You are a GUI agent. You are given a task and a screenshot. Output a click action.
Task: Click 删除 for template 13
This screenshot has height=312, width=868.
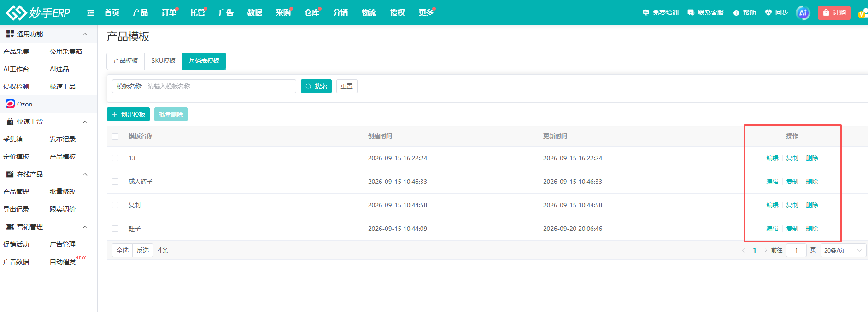[812, 158]
